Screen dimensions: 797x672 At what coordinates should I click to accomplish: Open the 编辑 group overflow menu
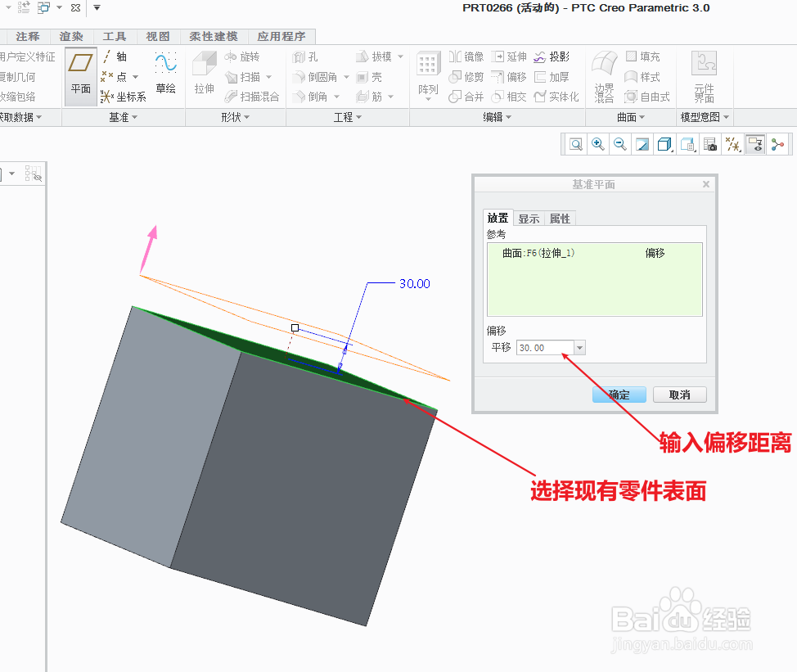coord(509,117)
